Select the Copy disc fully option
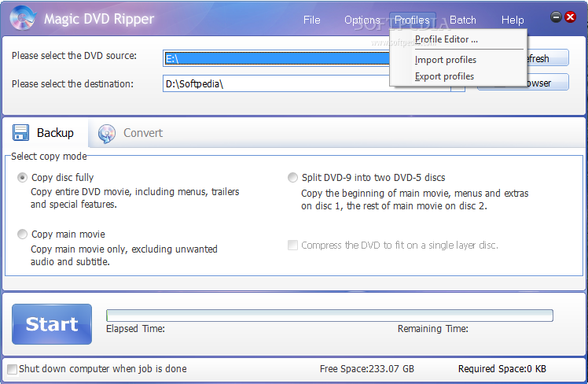This screenshot has width=588, height=384. click(x=22, y=177)
